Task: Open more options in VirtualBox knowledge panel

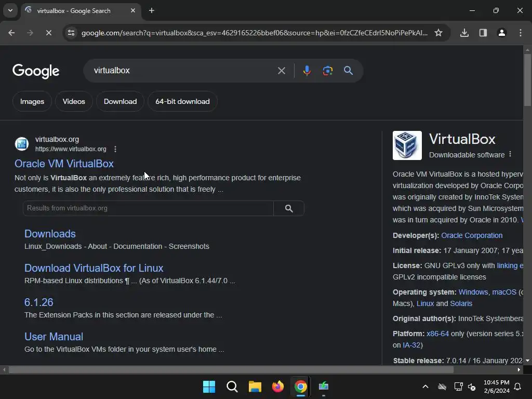Action: [510, 154]
